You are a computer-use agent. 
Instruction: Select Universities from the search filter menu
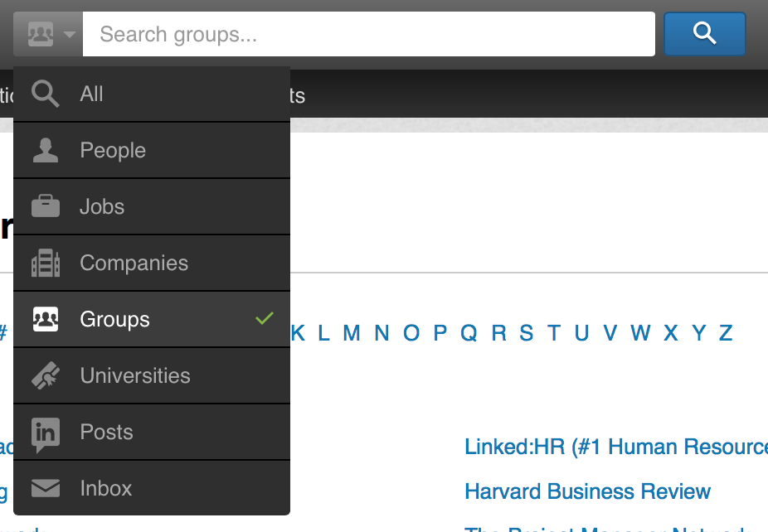click(x=135, y=376)
